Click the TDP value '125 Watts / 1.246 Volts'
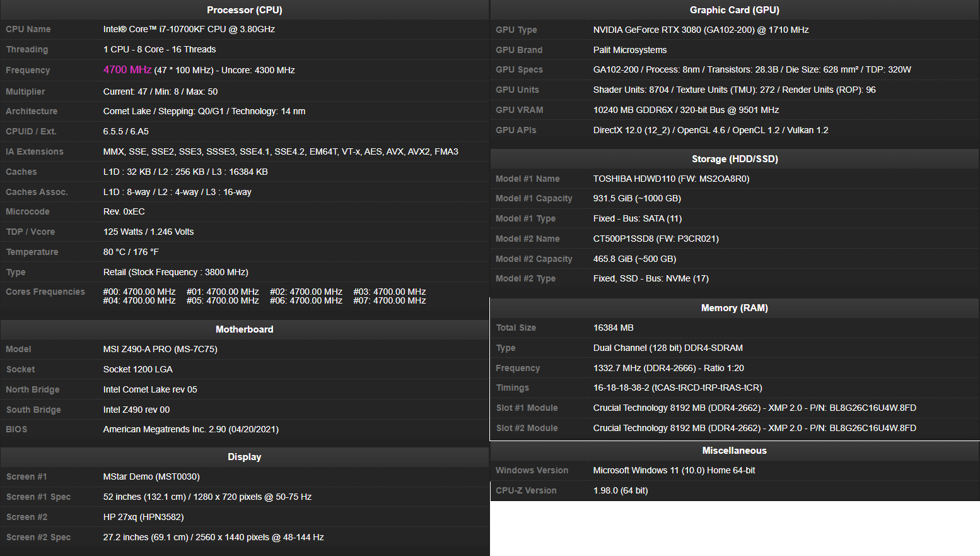The height and width of the screenshot is (556, 980). click(x=148, y=232)
